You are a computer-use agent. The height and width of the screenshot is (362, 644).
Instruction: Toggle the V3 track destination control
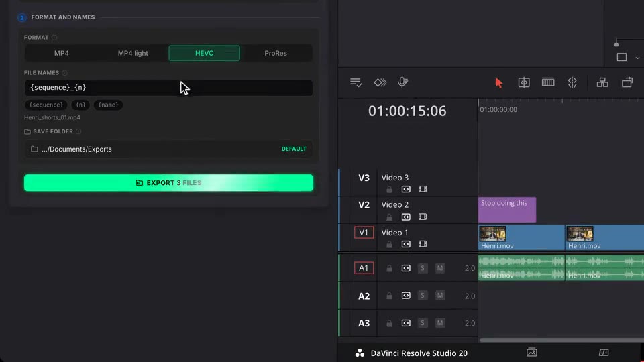[364, 178]
